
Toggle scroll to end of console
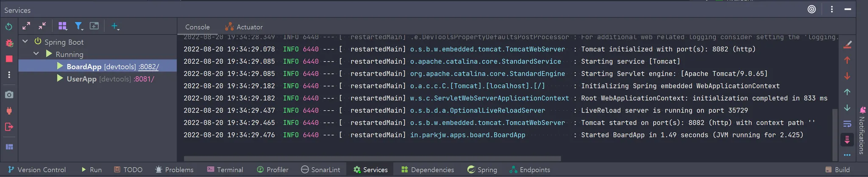847,139
